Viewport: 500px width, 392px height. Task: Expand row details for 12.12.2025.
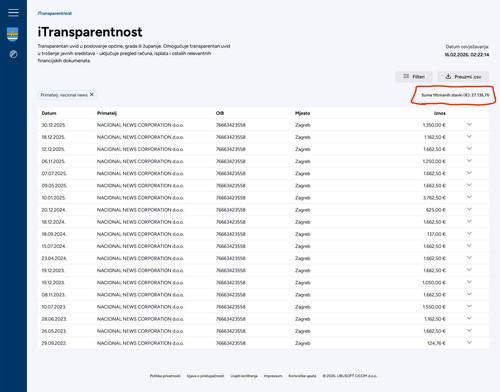click(469, 149)
